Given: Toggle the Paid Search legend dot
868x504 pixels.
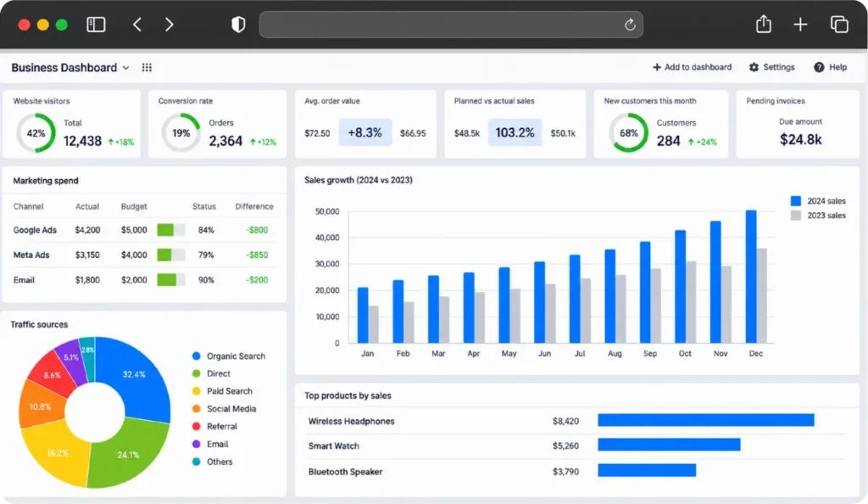Looking at the screenshot, I should tap(196, 391).
